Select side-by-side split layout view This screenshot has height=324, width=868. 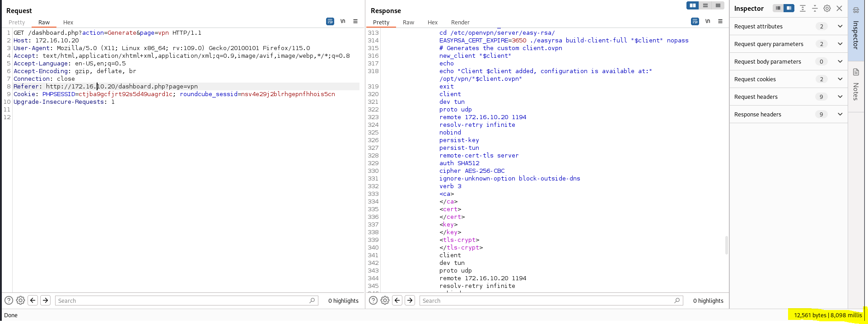click(x=692, y=5)
